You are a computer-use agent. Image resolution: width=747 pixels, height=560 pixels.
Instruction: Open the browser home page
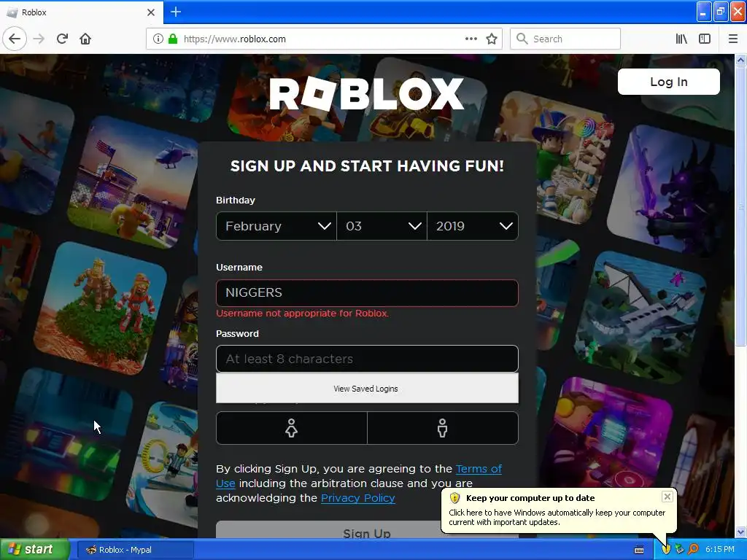click(x=85, y=39)
